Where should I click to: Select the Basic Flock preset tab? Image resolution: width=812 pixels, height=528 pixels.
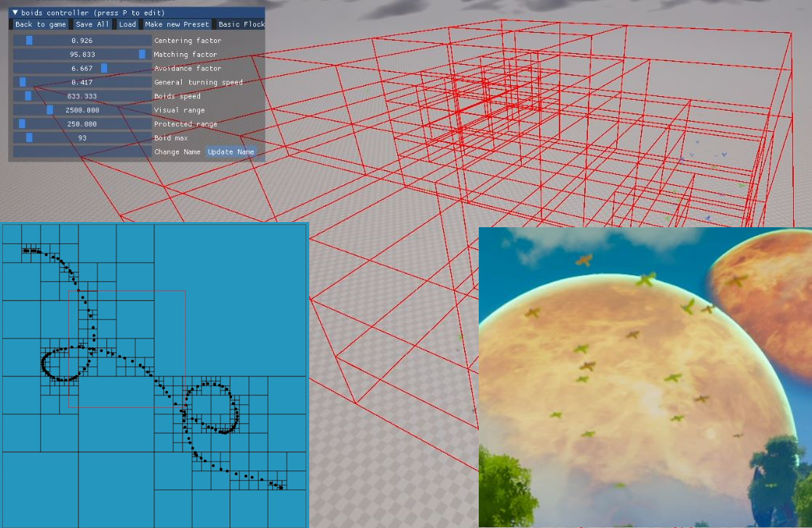tap(241, 25)
